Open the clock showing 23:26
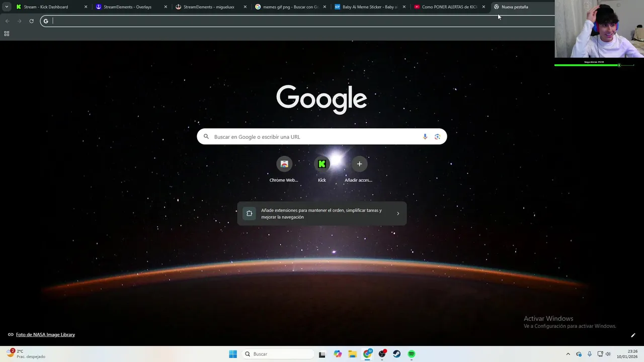The height and width of the screenshot is (362, 644). pyautogui.click(x=627, y=354)
